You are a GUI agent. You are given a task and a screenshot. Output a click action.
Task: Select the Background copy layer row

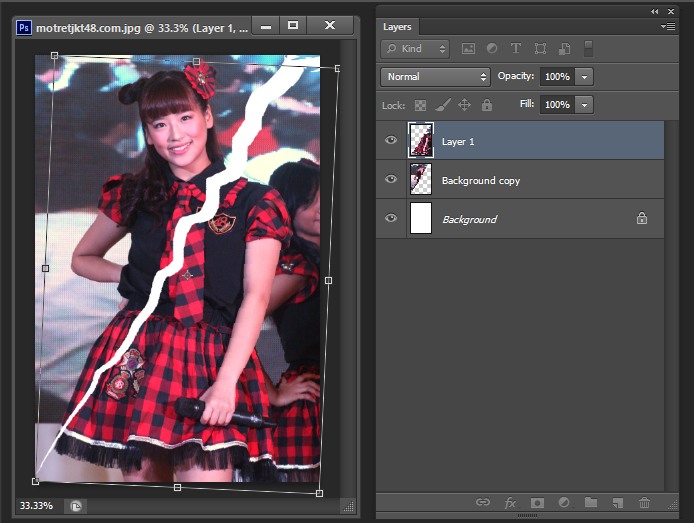520,179
